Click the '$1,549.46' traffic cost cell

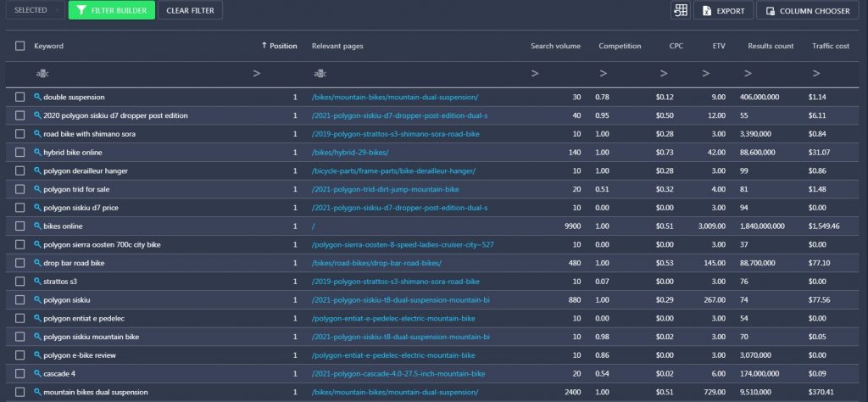click(824, 226)
